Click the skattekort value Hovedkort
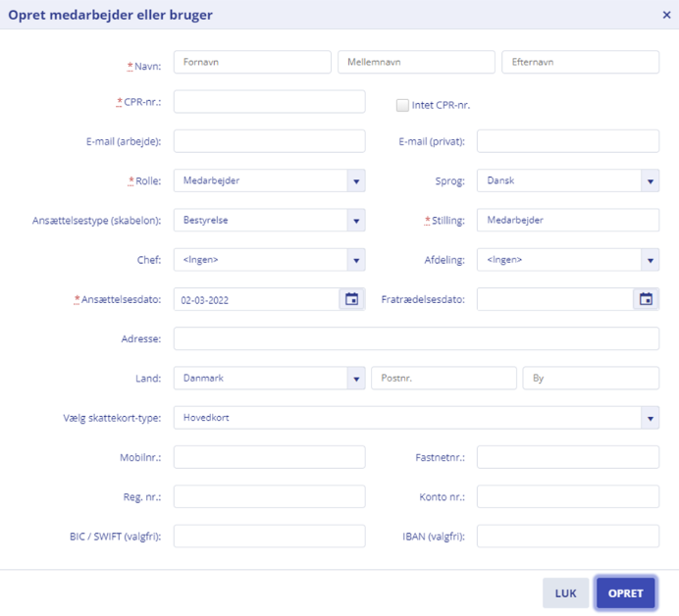Screen dimensions: 679x616 [x=206, y=418]
